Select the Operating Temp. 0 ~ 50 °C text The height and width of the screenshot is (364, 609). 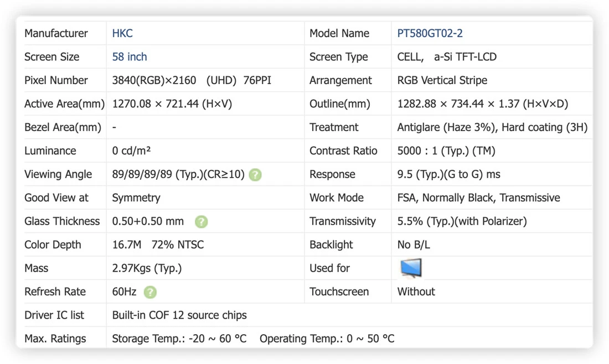[327, 339]
